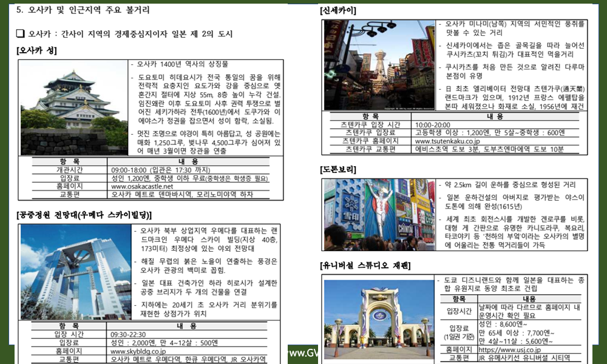Click '오사카 메트로 우메다역, 한큐 우메다역, JR 오사카역'
Screen dimensions: 607x364
click(188, 359)
